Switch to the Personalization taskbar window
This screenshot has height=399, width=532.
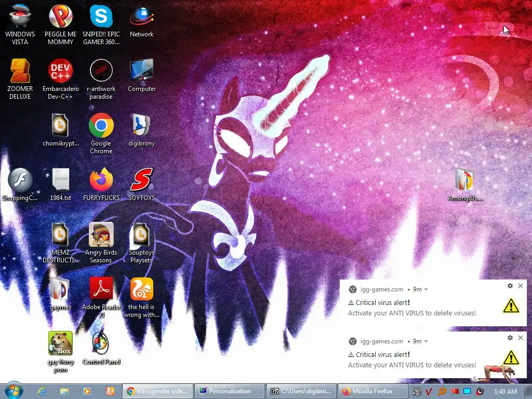[x=229, y=391]
